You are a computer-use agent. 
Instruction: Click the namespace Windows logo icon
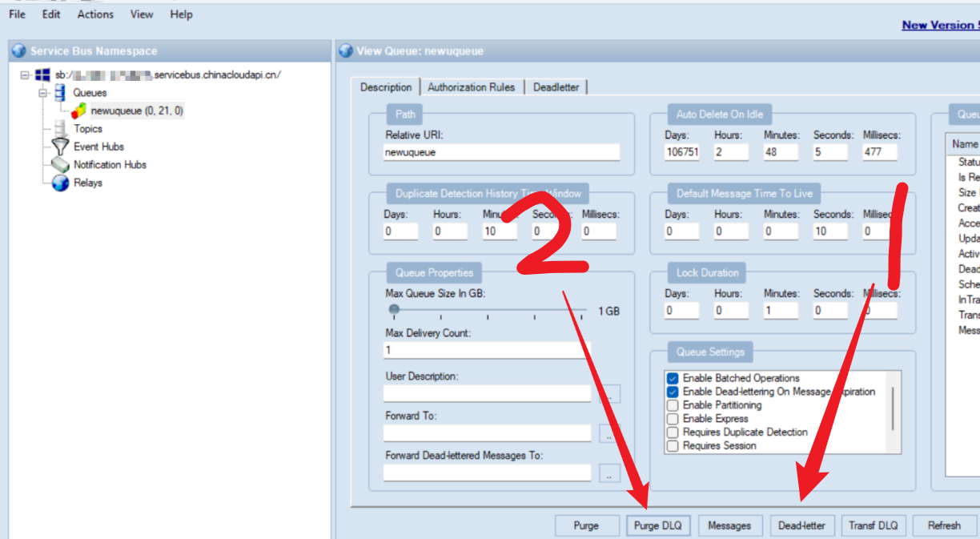pos(42,75)
